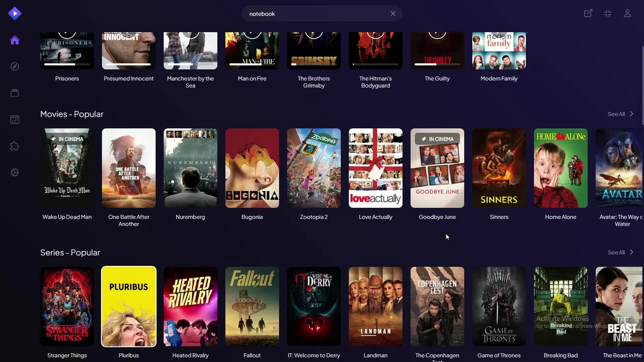Screen dimensions: 644x362
Task: Click the Stranger Things title text
Action: pyautogui.click(x=67, y=355)
